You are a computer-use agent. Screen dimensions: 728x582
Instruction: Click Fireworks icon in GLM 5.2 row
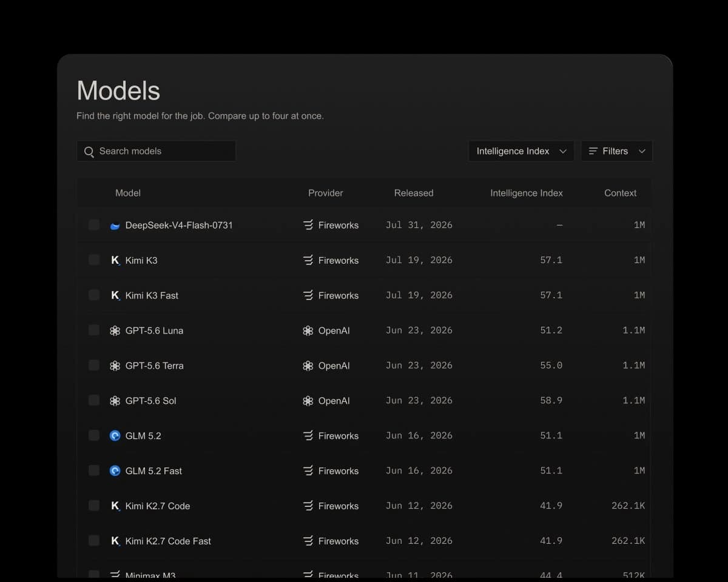click(x=308, y=436)
